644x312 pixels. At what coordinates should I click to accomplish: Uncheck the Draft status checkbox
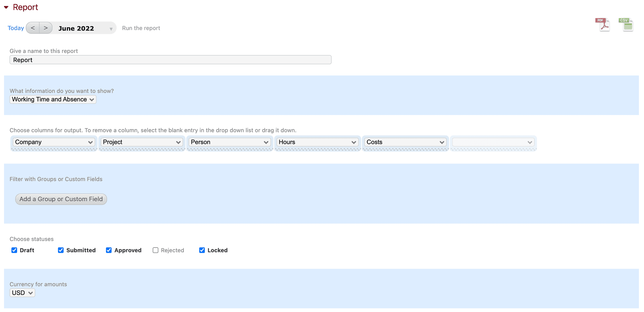click(14, 250)
